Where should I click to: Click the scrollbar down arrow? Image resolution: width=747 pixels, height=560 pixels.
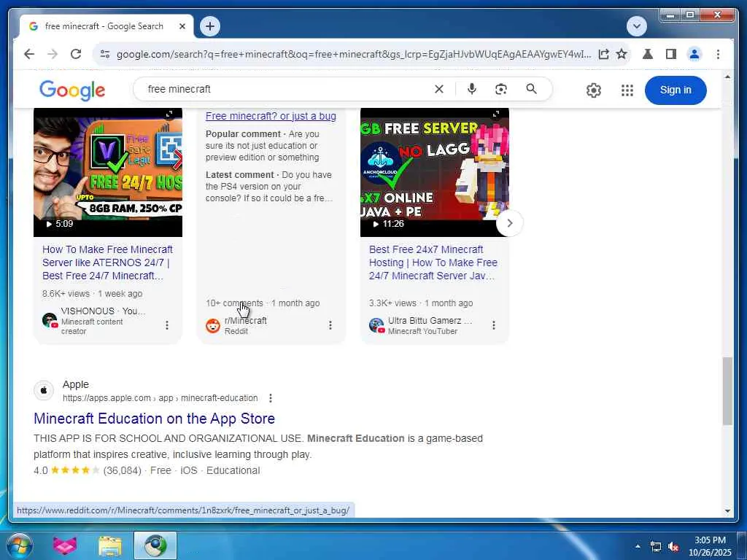[727, 511]
